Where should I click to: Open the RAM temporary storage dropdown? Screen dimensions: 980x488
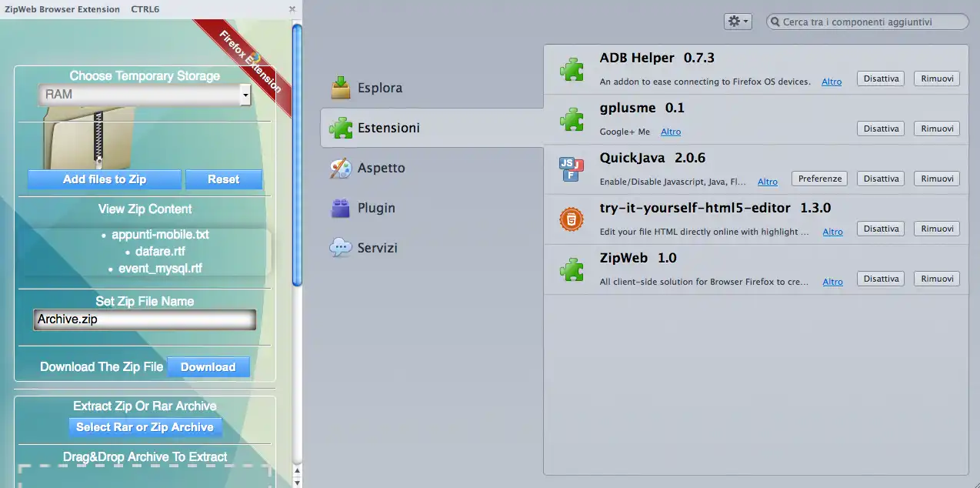pos(145,95)
